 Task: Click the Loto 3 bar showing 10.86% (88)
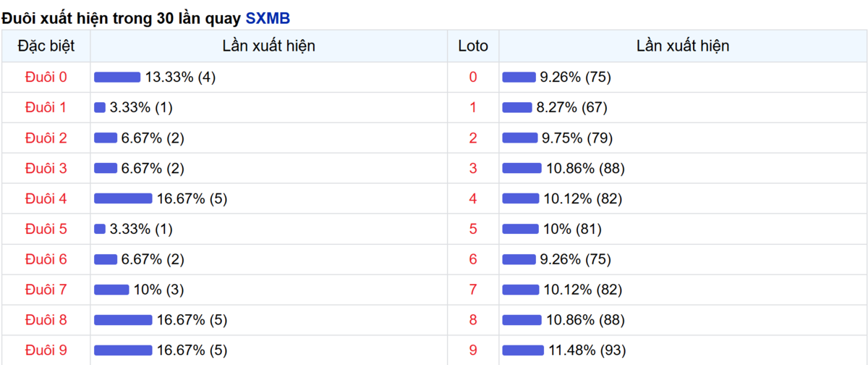pos(522,169)
